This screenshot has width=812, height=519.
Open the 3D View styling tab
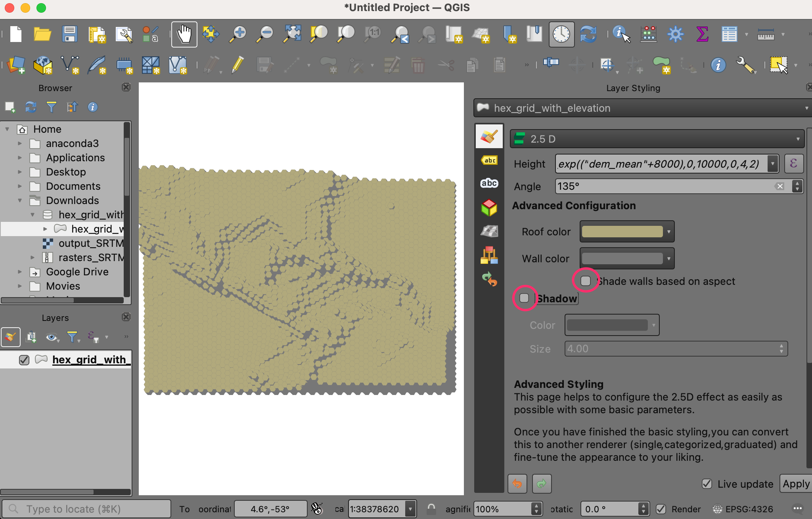coord(489,207)
